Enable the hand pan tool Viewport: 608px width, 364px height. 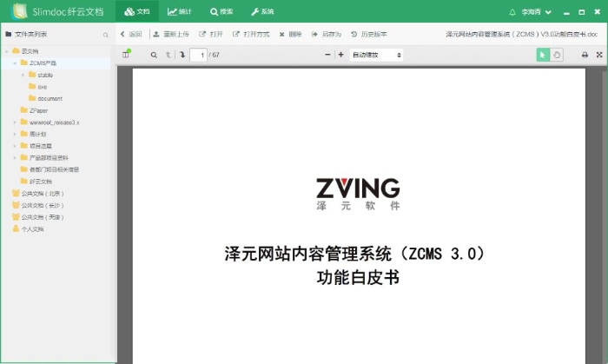pyautogui.click(x=557, y=55)
